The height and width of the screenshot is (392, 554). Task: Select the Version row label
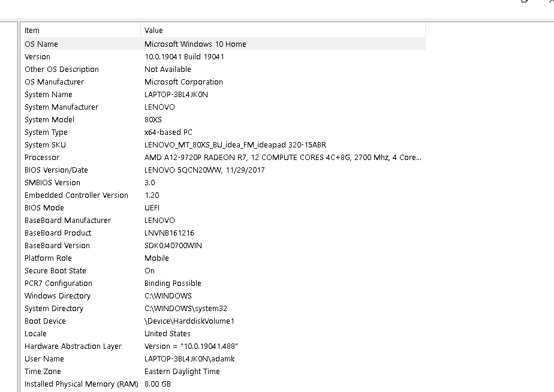(37, 57)
